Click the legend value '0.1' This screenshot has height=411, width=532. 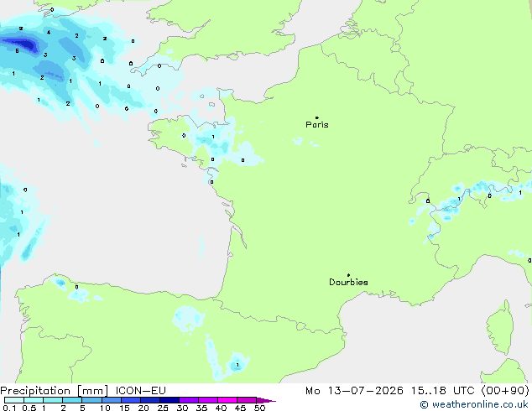[x=9, y=408]
